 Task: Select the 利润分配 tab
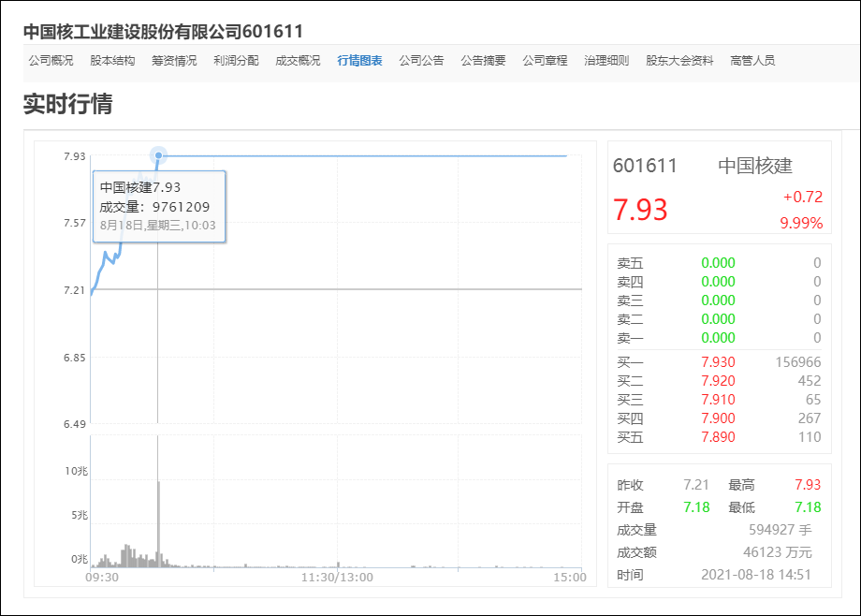tap(236, 61)
